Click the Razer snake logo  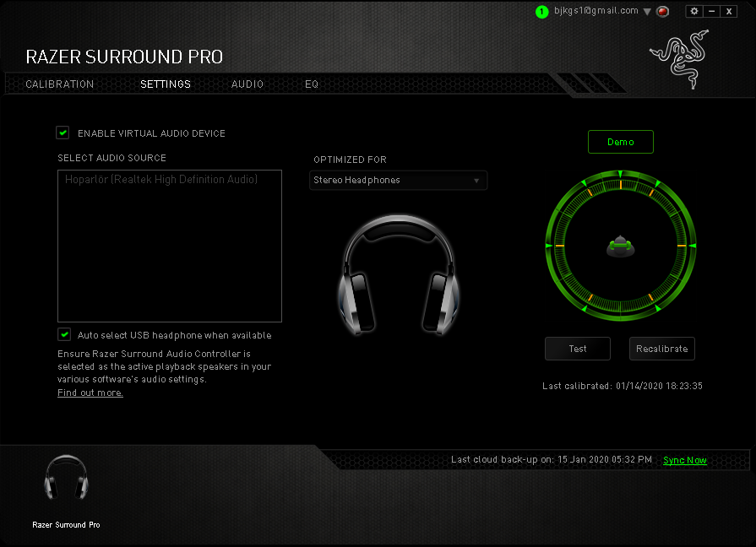681,59
